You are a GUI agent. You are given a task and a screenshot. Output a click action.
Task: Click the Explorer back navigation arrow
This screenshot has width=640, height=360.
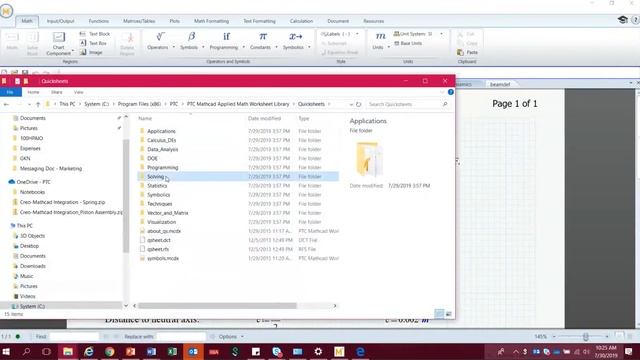coord(6,104)
